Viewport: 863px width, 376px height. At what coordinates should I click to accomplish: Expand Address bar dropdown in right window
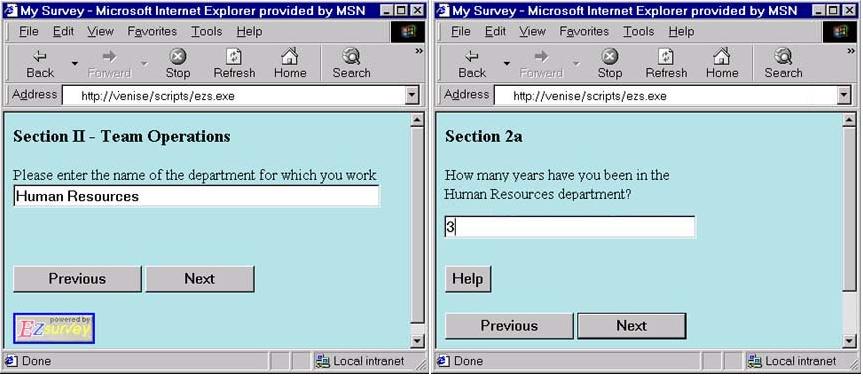click(845, 96)
